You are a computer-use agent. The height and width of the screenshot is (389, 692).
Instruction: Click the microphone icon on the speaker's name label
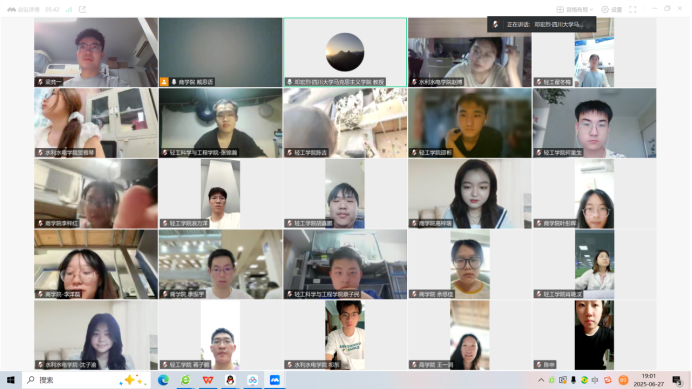point(290,82)
